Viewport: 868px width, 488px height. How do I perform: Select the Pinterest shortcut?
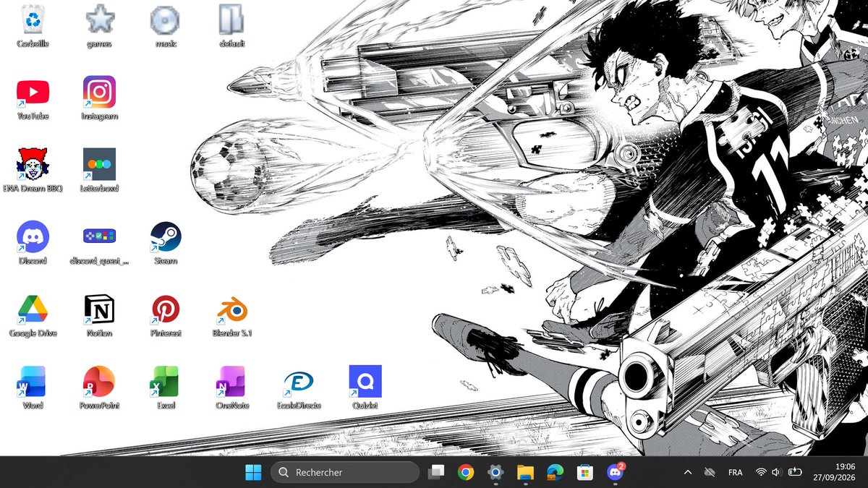coord(166,315)
